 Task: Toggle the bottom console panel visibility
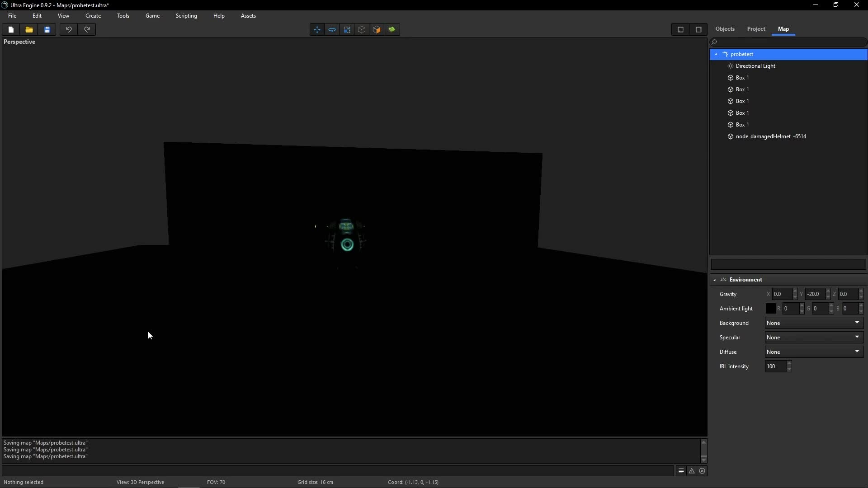coord(680,30)
